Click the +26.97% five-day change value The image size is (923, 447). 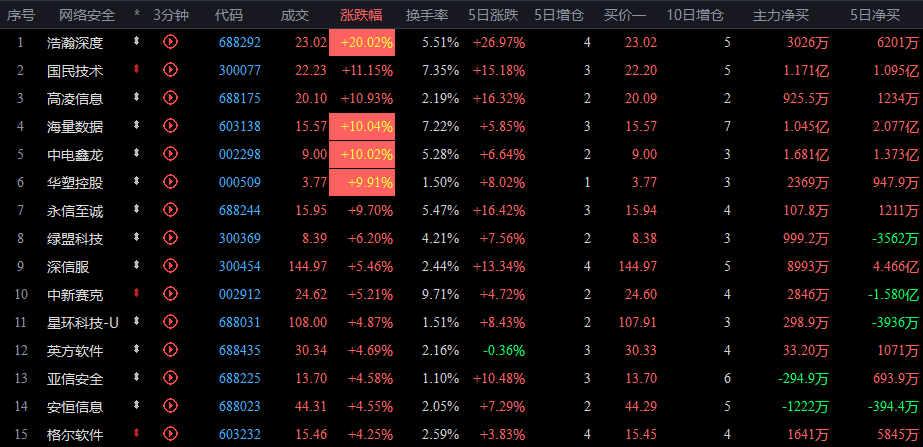[x=499, y=42]
